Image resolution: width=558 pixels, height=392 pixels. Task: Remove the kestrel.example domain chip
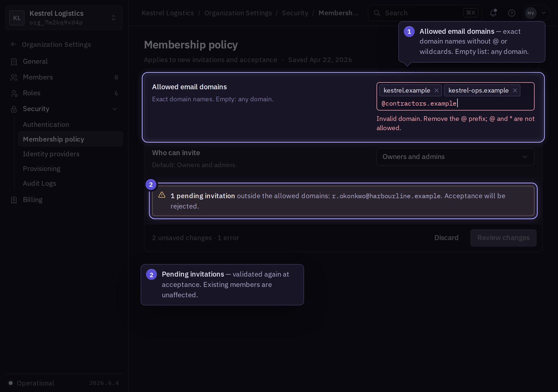point(436,90)
